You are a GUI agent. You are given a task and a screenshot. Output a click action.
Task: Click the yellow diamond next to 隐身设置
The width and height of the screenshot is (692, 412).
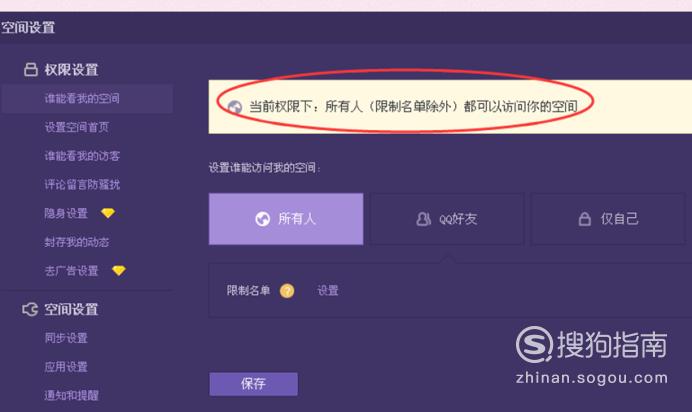[108, 213]
